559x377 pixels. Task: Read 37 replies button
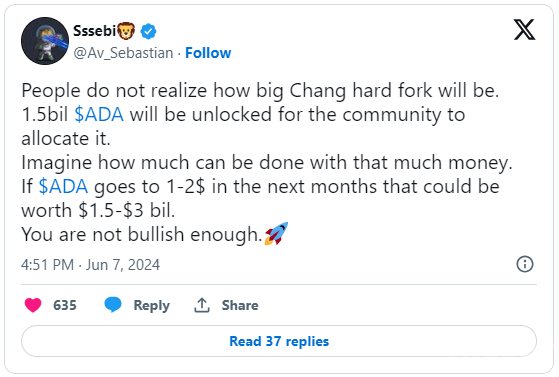click(x=279, y=341)
